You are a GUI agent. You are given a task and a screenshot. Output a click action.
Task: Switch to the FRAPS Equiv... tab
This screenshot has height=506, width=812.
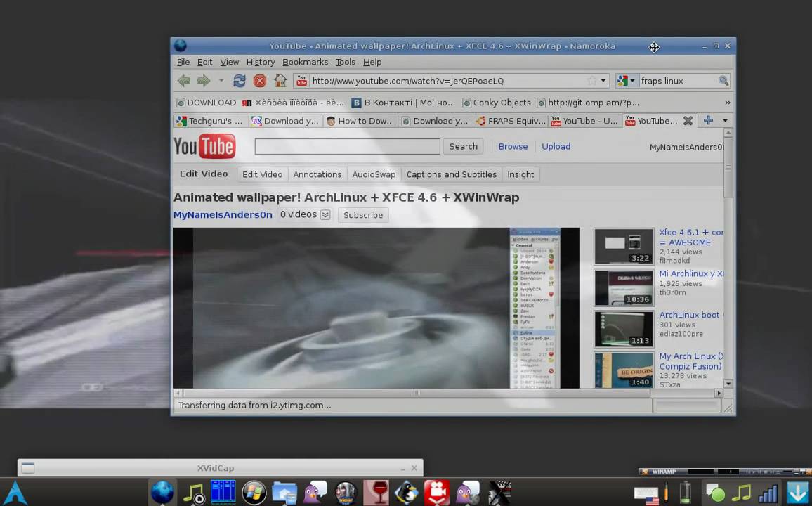click(511, 121)
